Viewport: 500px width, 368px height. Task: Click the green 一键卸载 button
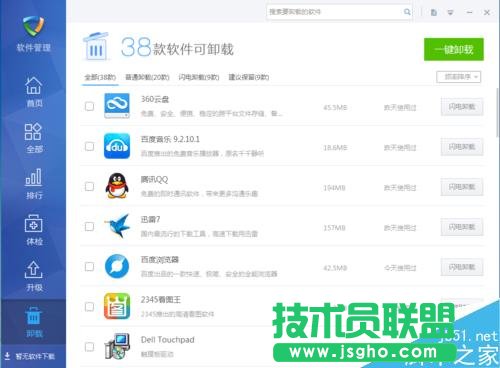click(x=454, y=49)
